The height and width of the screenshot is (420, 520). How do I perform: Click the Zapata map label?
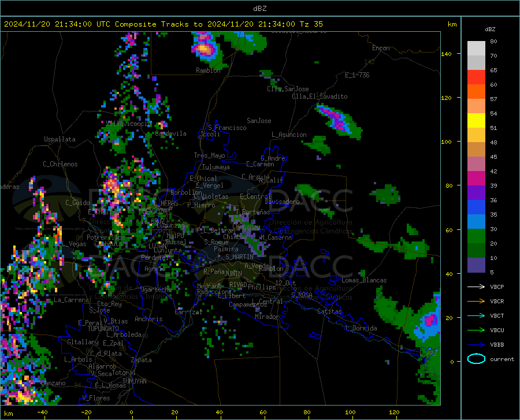click(x=142, y=360)
